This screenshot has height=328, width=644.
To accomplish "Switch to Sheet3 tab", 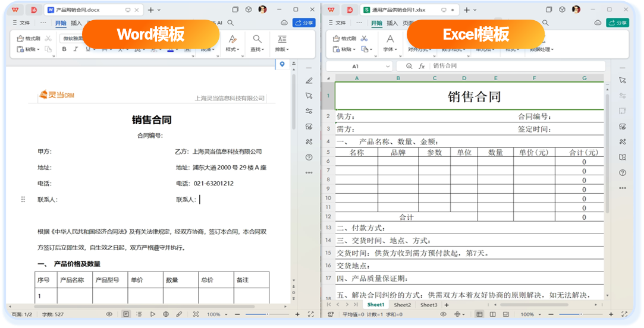I will tap(428, 305).
